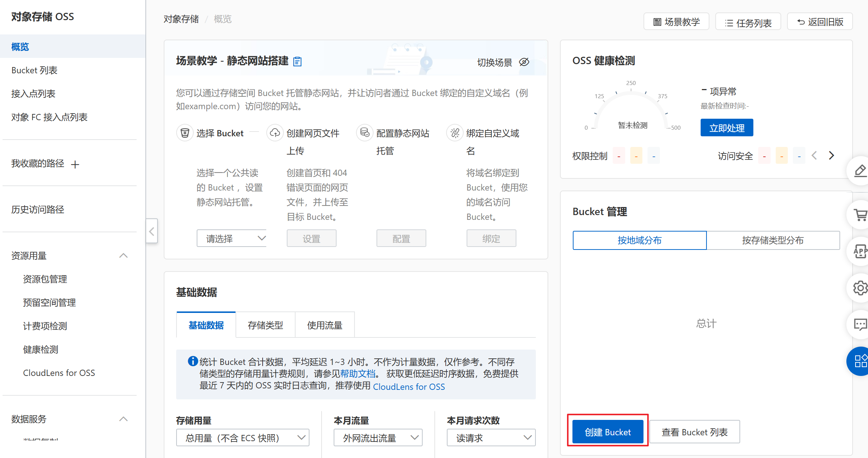Click the health gauge 暂未检测

pos(633,125)
